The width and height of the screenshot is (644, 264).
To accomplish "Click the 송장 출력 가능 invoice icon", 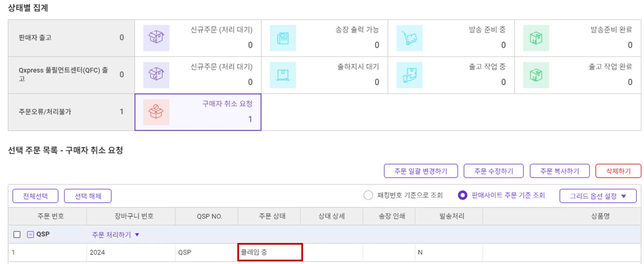I will click(283, 38).
